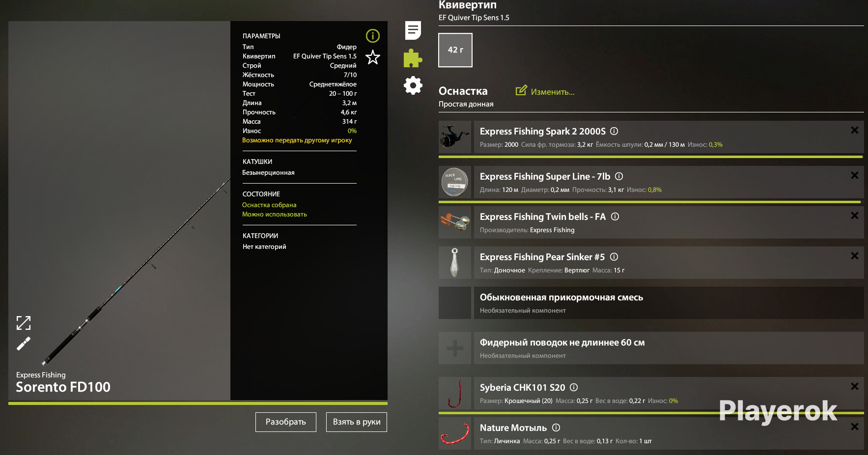Viewport: 868px width, 455px height.
Task: Click the Nature Мотыль title
Action: (x=513, y=428)
